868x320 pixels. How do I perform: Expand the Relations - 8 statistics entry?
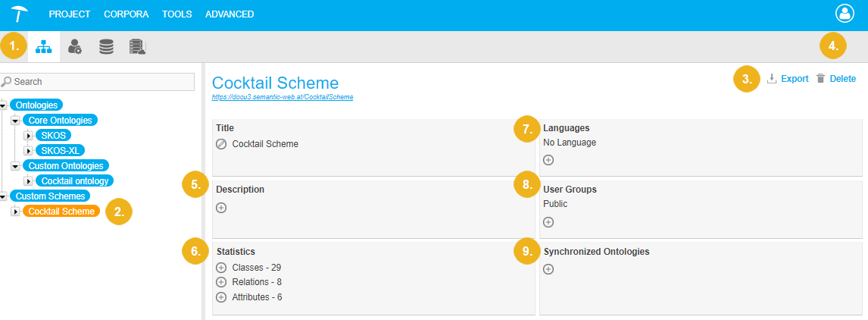pos(221,282)
